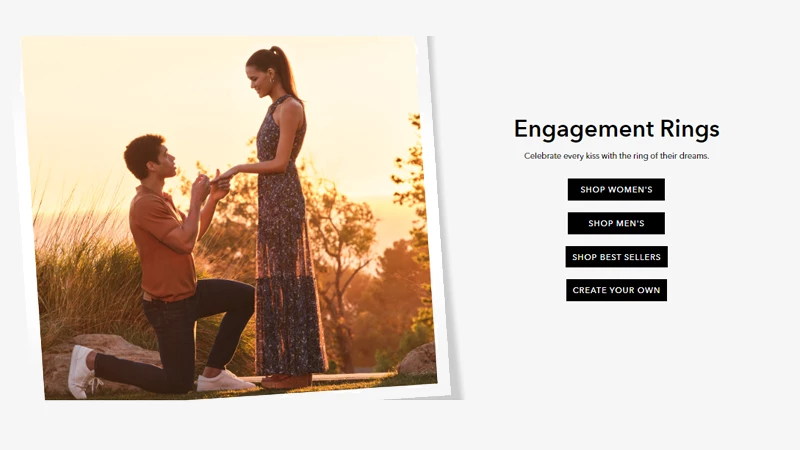Click the 'Celebrate every kiss' subtitle text

616,156
